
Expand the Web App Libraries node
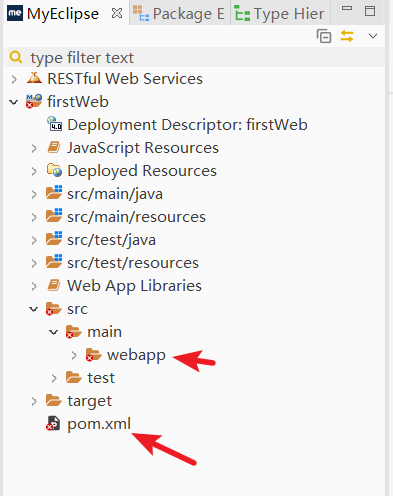34,286
